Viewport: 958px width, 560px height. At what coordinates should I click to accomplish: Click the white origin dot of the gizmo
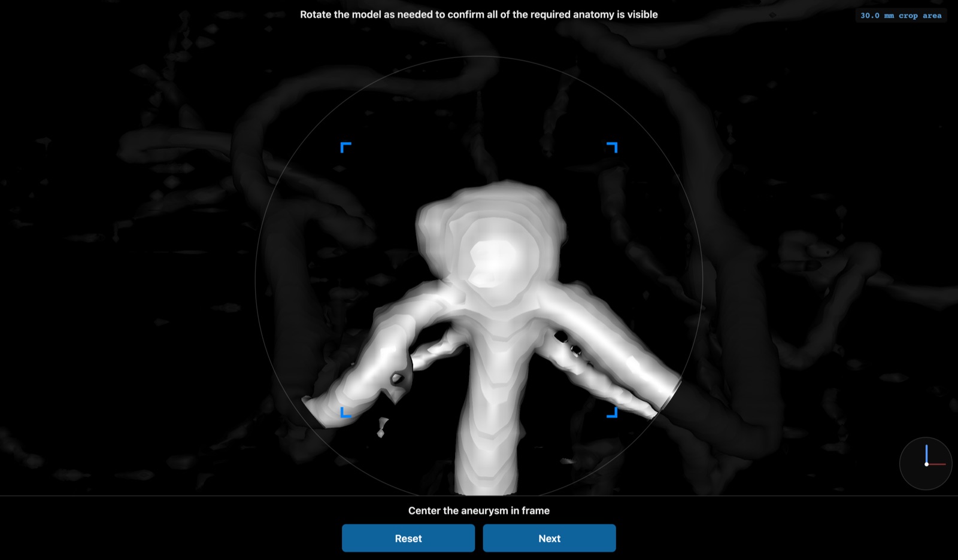coord(926,464)
